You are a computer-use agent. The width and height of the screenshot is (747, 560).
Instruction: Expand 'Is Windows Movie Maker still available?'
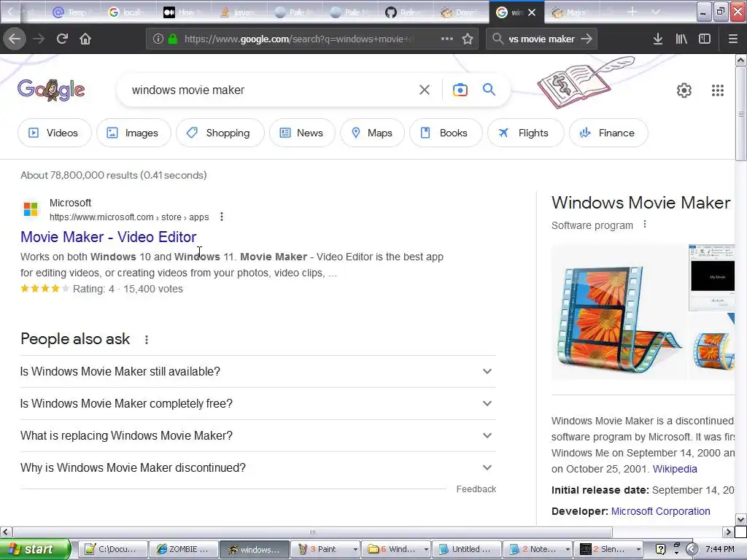click(258, 371)
